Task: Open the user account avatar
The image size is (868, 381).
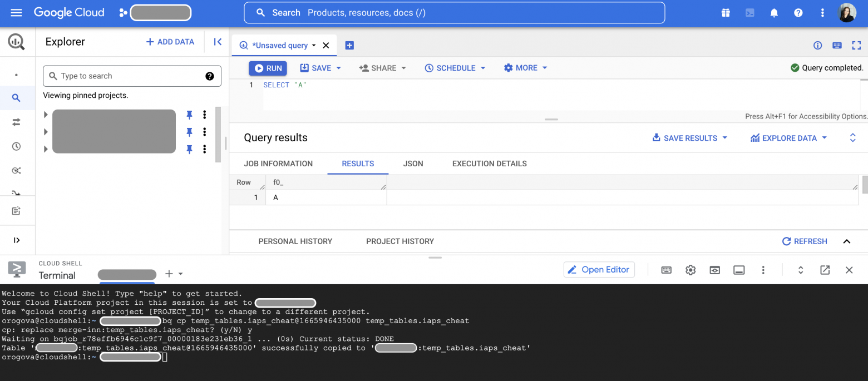Action: click(x=847, y=13)
